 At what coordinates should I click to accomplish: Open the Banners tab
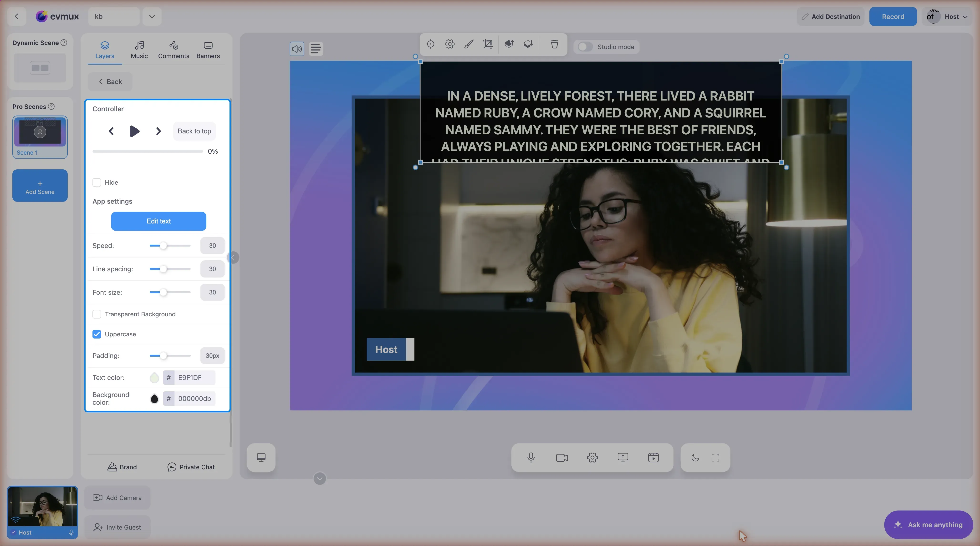click(x=208, y=50)
